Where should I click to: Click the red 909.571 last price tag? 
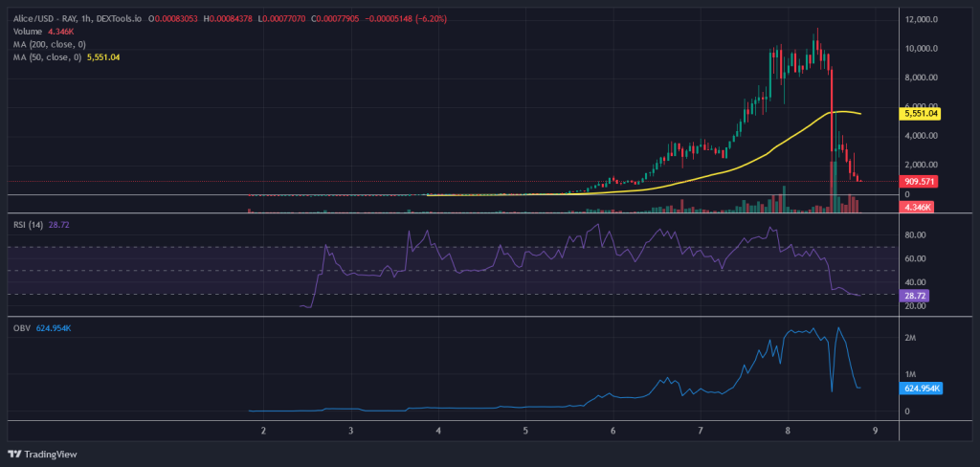(918, 182)
